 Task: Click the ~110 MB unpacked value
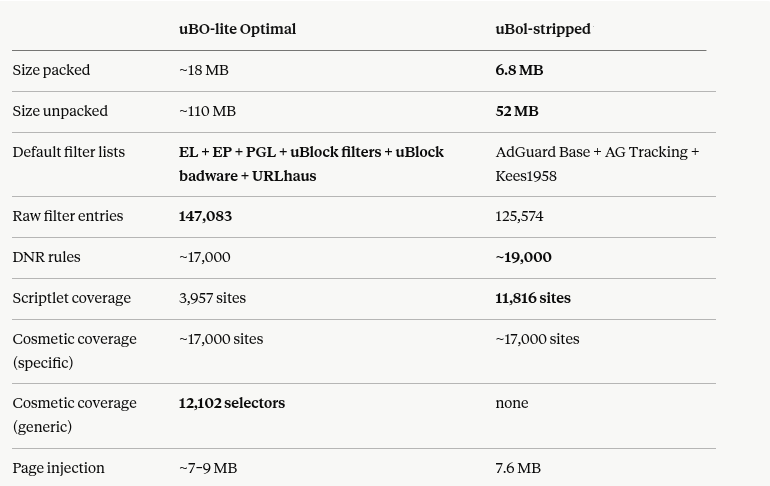[207, 111]
